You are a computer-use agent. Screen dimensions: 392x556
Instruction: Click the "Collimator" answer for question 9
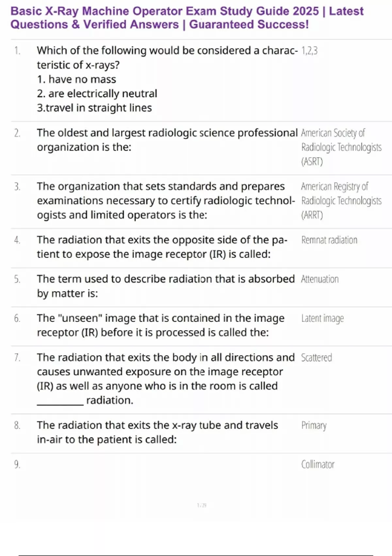tap(318, 464)
